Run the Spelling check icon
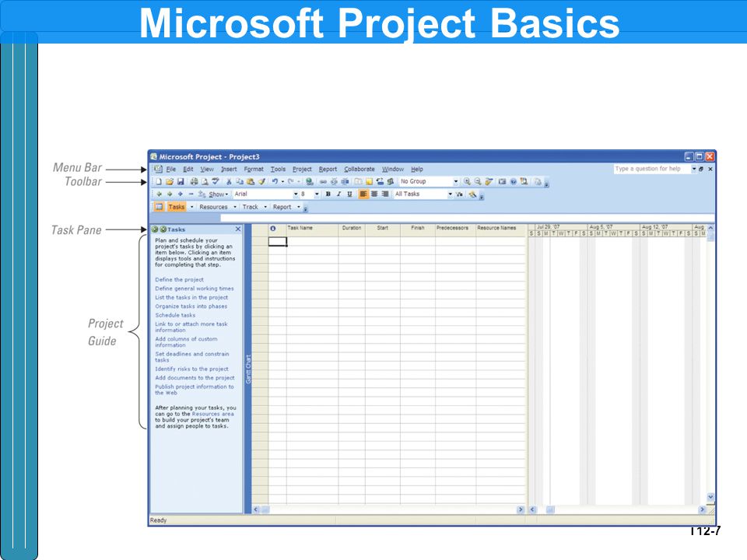Viewport: 747px width, 560px height. [216, 181]
